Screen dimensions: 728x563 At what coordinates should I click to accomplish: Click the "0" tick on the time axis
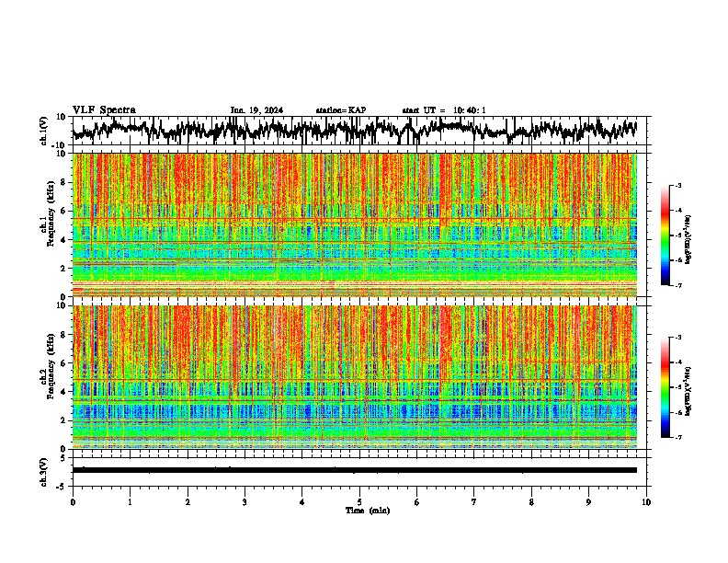[x=73, y=502]
